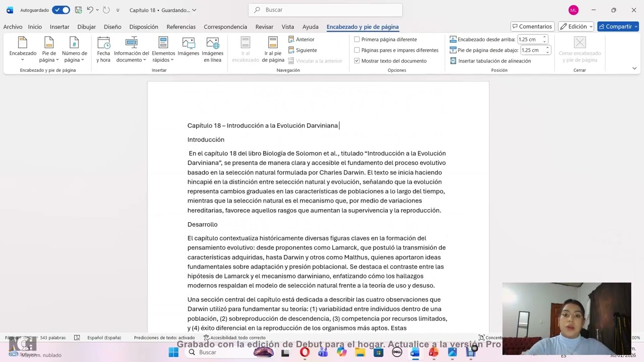The width and height of the screenshot is (644, 362).
Task: Insert Imágenes en línea
Action: [212, 49]
